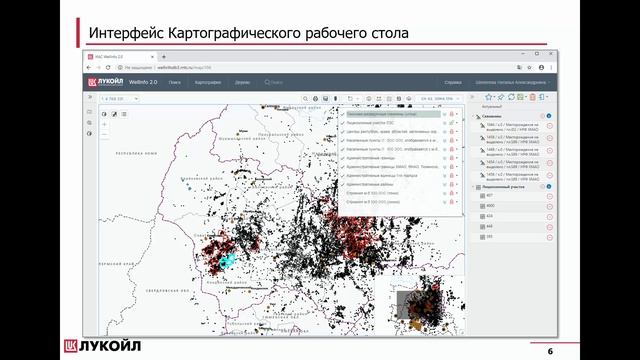Toggle eye icon of top highlighted layer
Image resolution: width=640 pixels, height=360 pixels.
[445, 114]
